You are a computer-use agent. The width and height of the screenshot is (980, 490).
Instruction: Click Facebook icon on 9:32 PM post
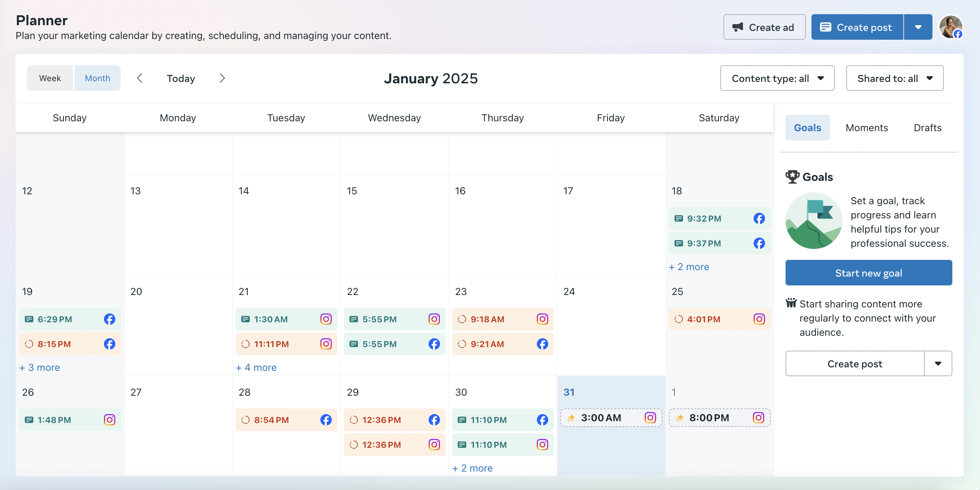(x=759, y=218)
